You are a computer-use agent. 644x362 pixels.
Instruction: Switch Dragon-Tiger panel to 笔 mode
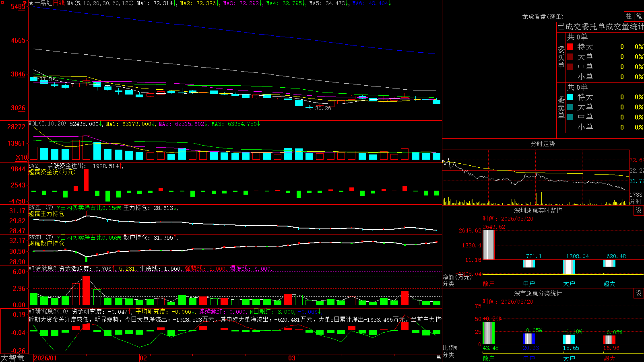point(639,16)
